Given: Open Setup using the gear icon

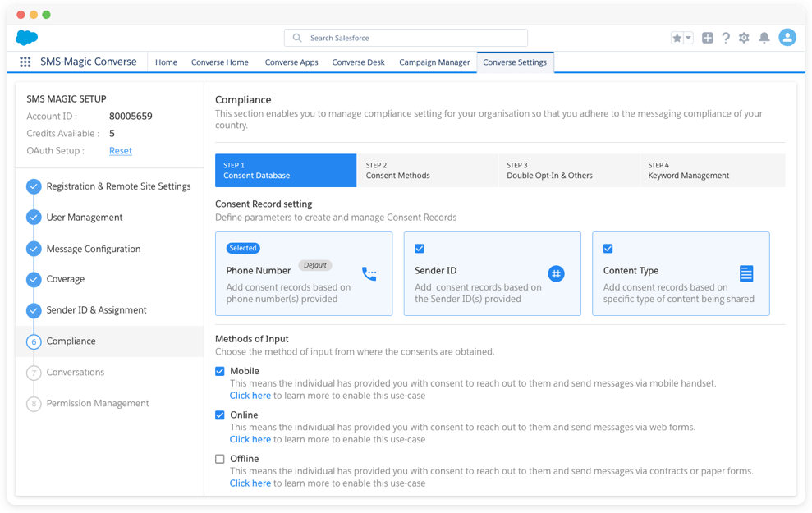Looking at the screenshot, I should (x=744, y=38).
